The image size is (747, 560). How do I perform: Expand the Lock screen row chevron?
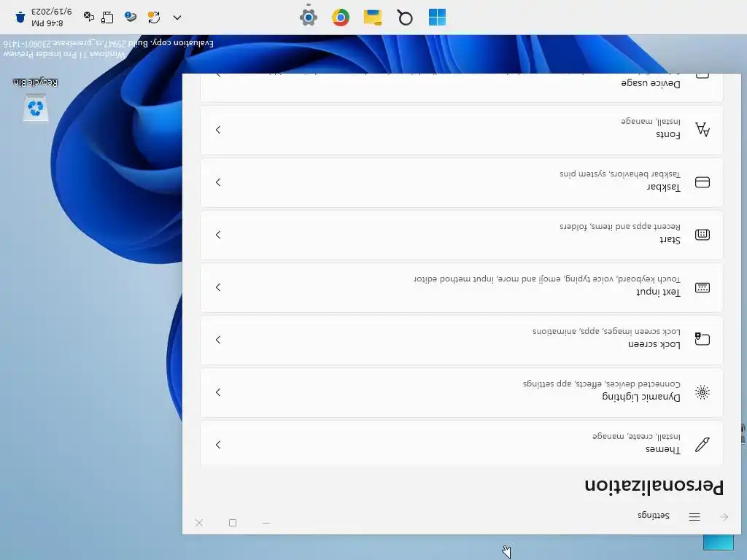point(218,340)
